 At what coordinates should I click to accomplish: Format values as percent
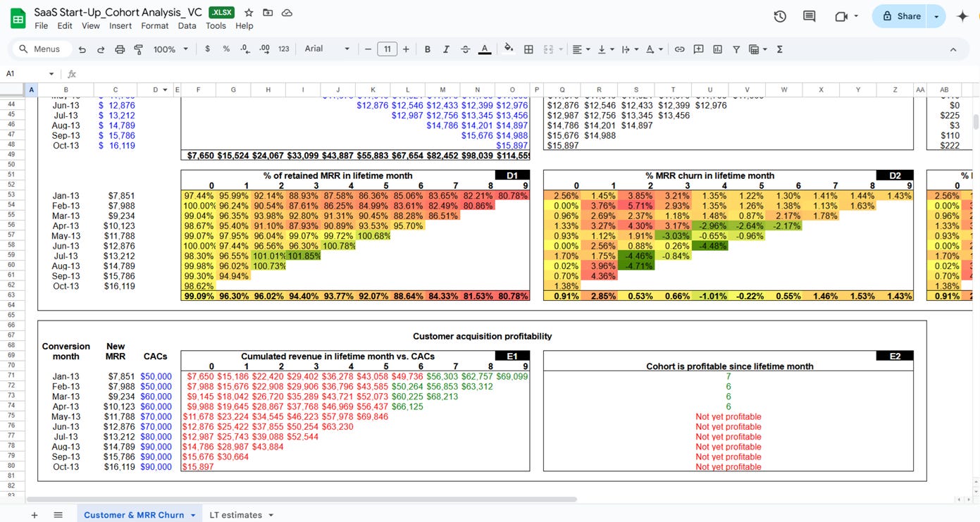click(225, 49)
